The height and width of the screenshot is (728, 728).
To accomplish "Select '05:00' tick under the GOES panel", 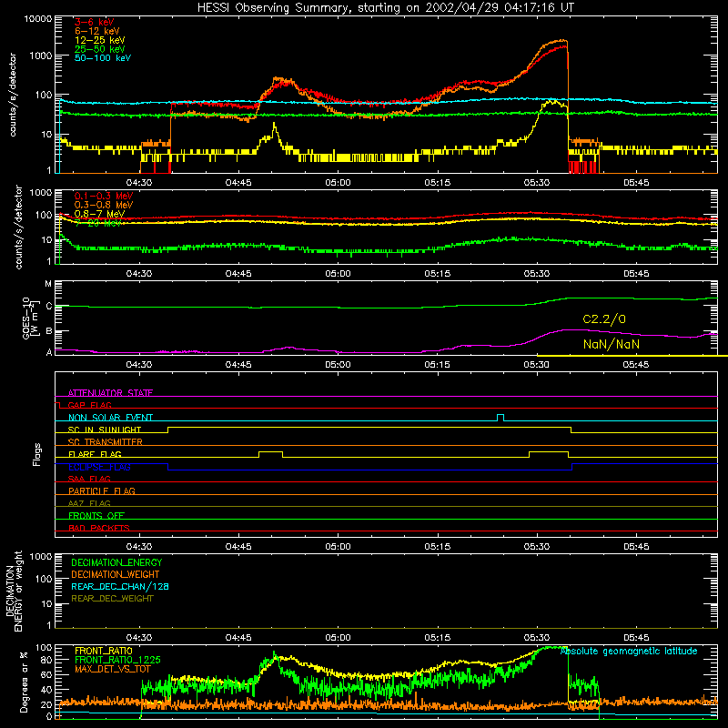I will (x=338, y=365).
